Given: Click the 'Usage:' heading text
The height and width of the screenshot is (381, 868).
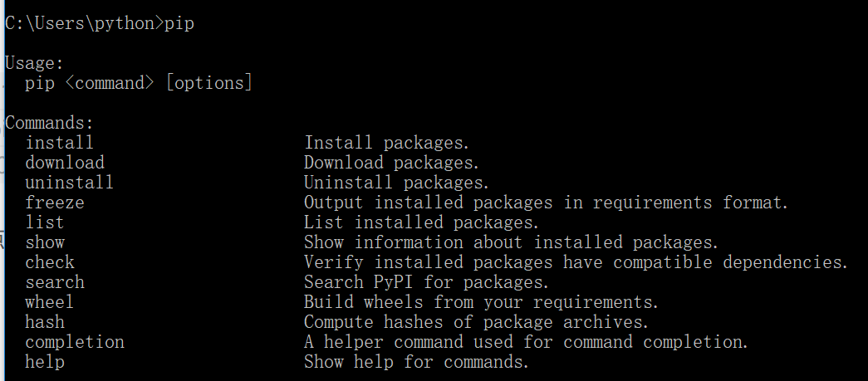Looking at the screenshot, I should pos(34,63).
